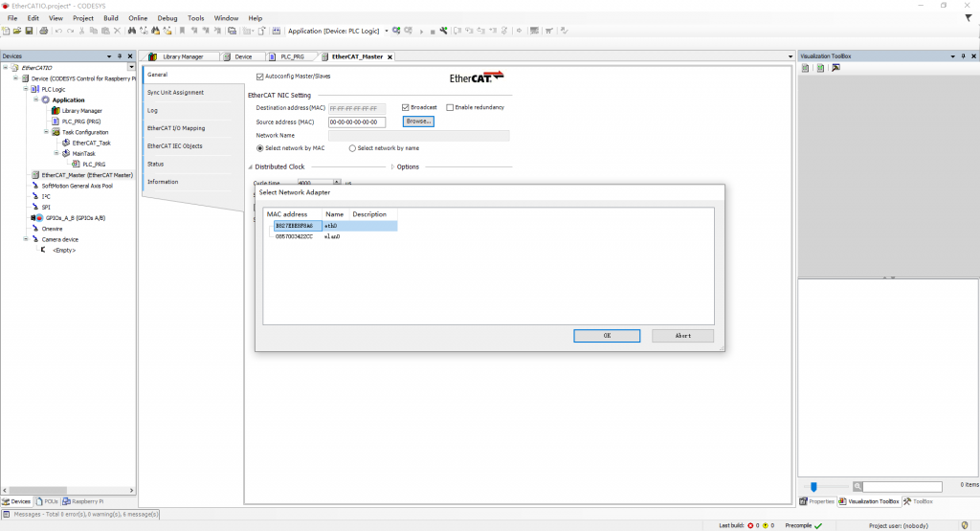Viewport: 980px width, 531px height.
Task: Open the Online menu
Action: click(x=138, y=18)
